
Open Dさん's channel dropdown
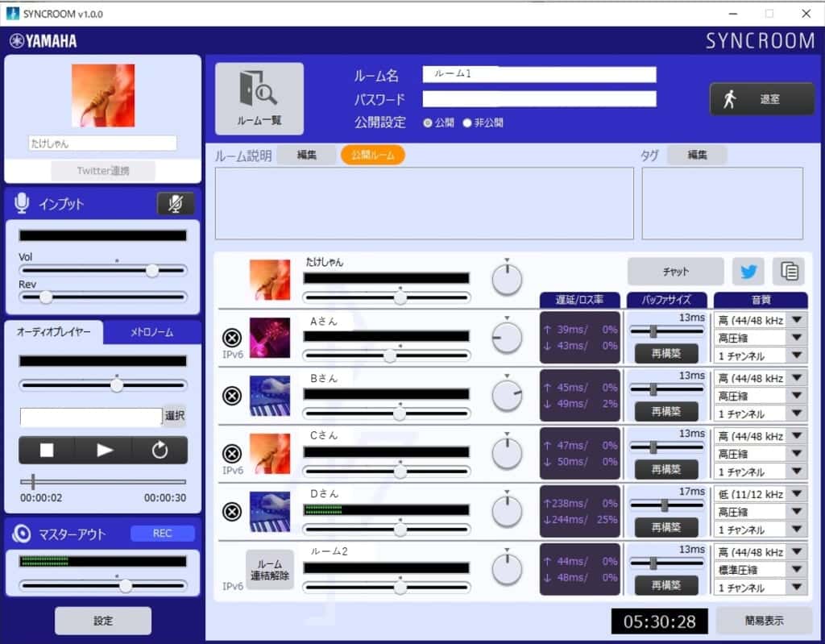point(761,530)
